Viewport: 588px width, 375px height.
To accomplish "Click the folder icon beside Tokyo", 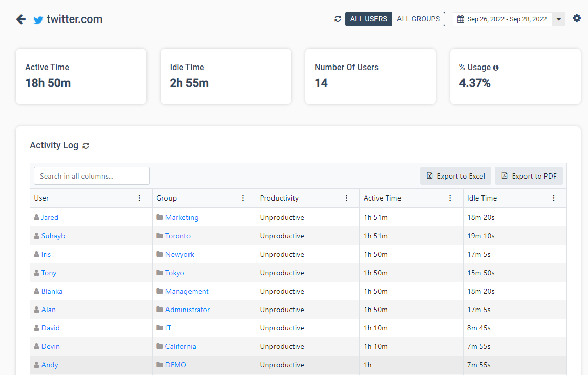I will click(x=160, y=272).
